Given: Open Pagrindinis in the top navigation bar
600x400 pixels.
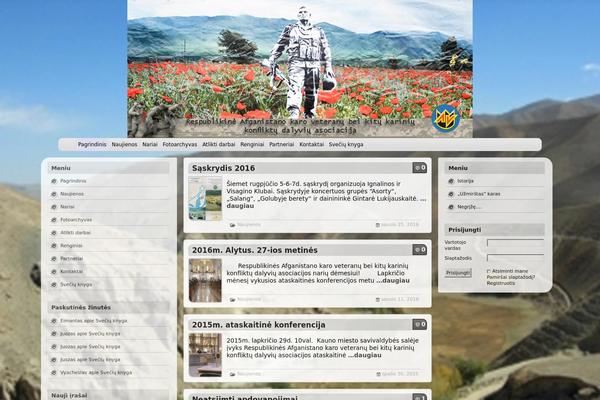Looking at the screenshot, I should click(92, 144).
